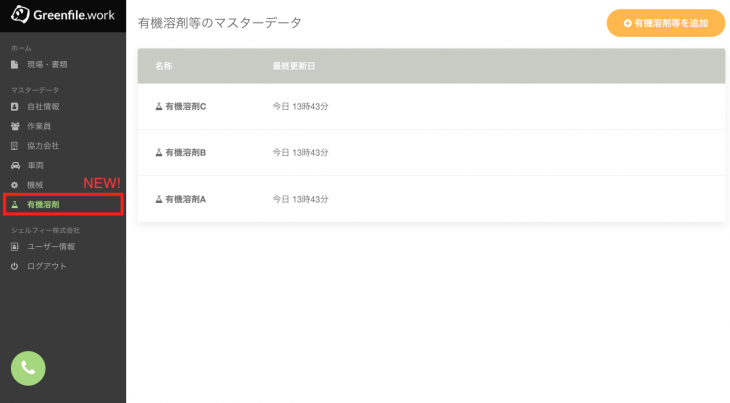Open the green phone call button
The width and height of the screenshot is (730, 403).
pos(28,368)
